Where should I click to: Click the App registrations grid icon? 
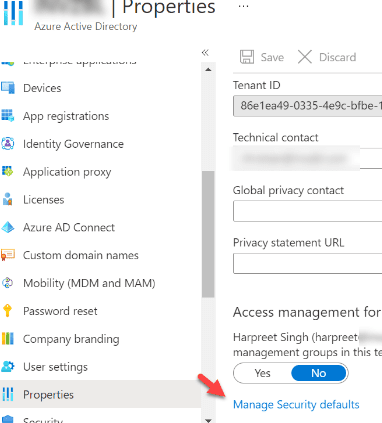[x=8, y=116]
